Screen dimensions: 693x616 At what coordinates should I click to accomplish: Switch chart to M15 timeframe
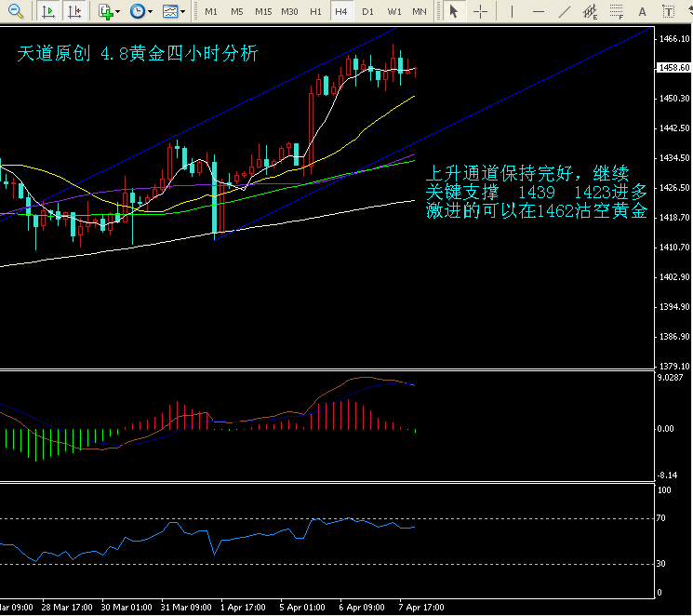(x=263, y=11)
